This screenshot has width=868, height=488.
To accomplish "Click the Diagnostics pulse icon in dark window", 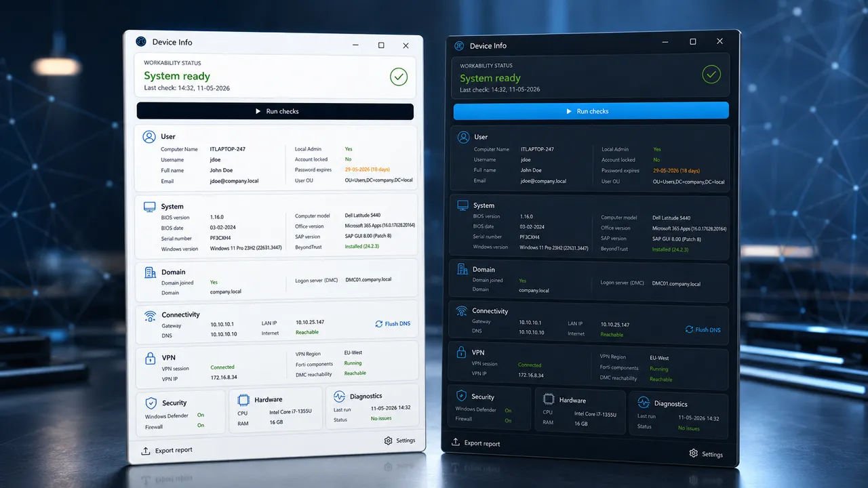I will [x=642, y=403].
